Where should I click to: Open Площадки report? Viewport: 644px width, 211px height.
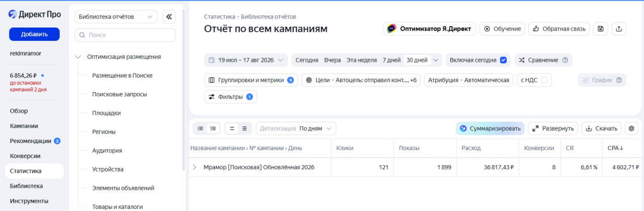[106, 113]
